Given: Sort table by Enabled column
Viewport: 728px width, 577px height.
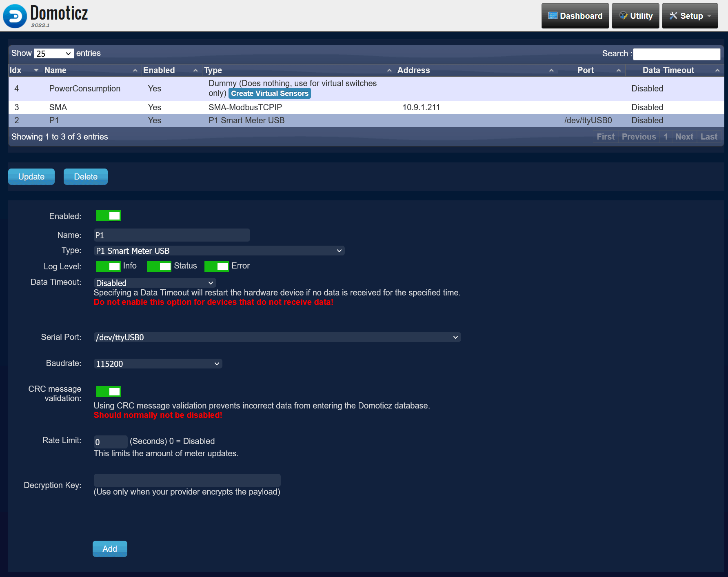Looking at the screenshot, I should [x=171, y=70].
